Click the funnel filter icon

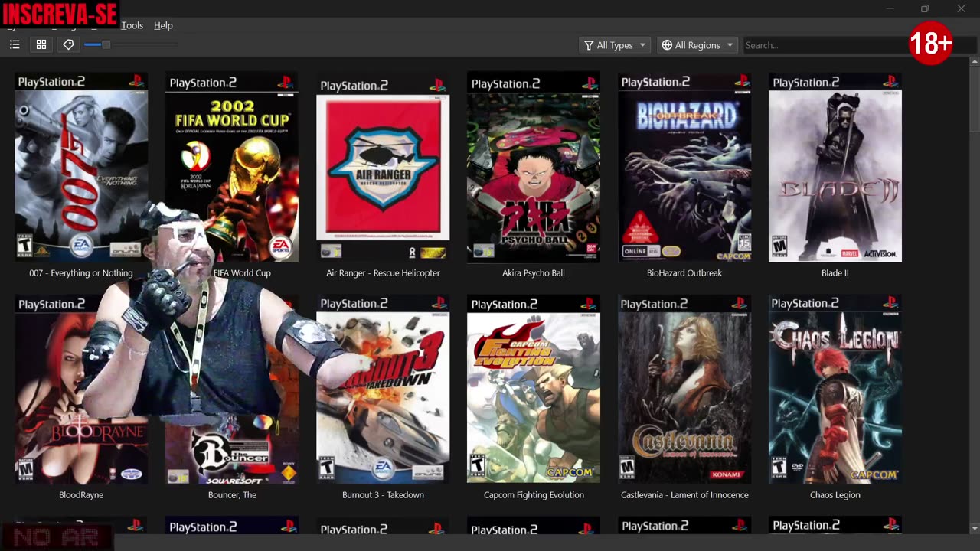(589, 45)
